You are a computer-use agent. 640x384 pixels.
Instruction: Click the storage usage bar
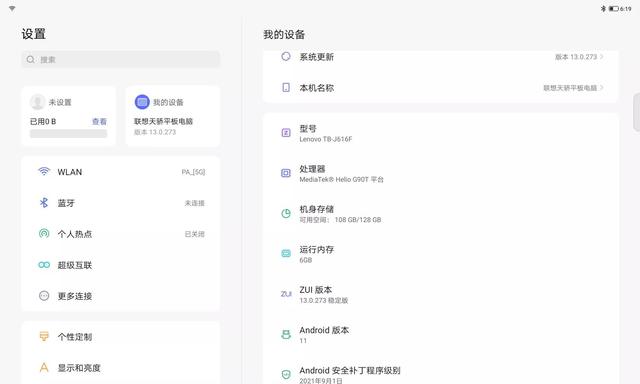click(x=69, y=133)
